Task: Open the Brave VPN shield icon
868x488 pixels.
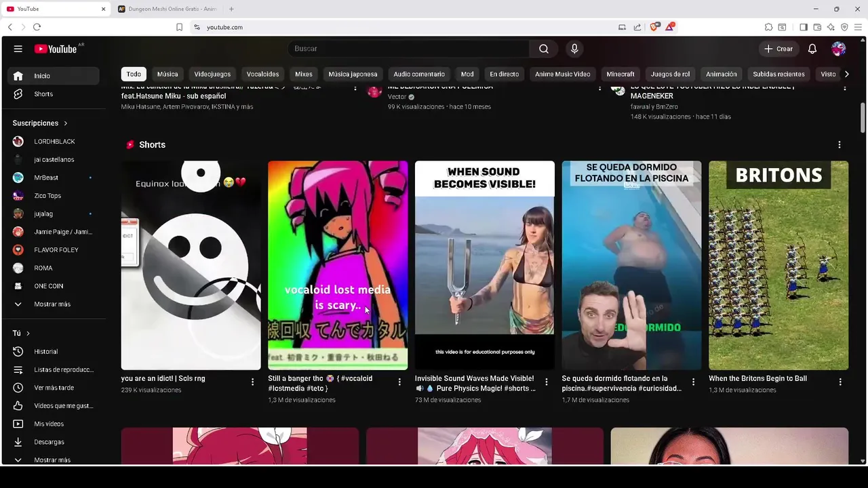Action: [844, 27]
